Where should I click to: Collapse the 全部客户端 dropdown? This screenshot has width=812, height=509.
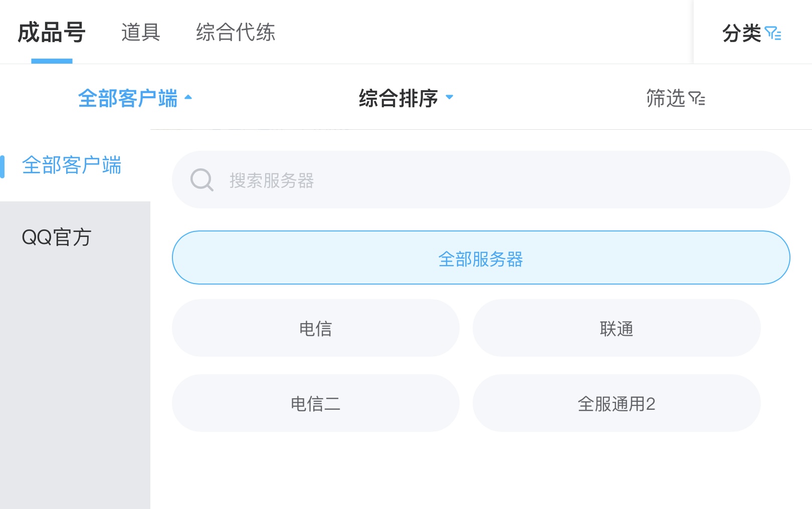pos(135,98)
